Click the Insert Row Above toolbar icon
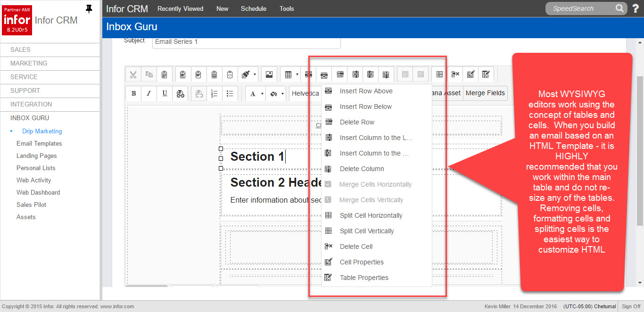644x312 pixels. pyautogui.click(x=308, y=74)
